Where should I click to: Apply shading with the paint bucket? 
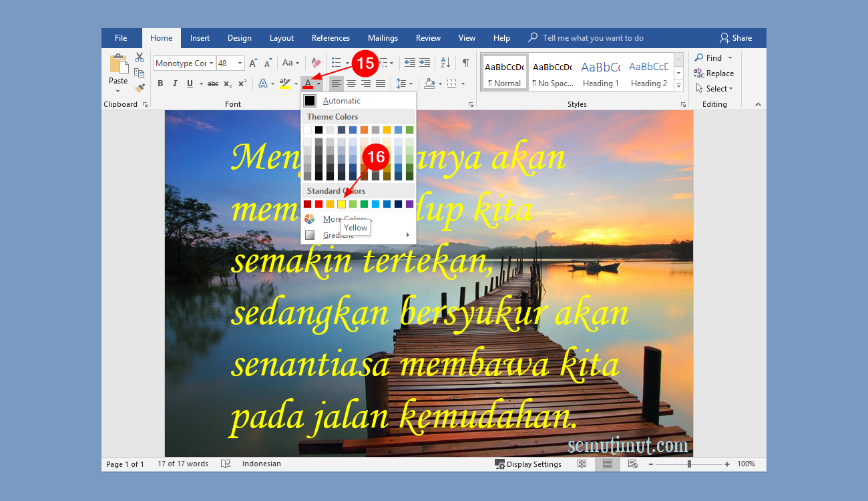(429, 83)
